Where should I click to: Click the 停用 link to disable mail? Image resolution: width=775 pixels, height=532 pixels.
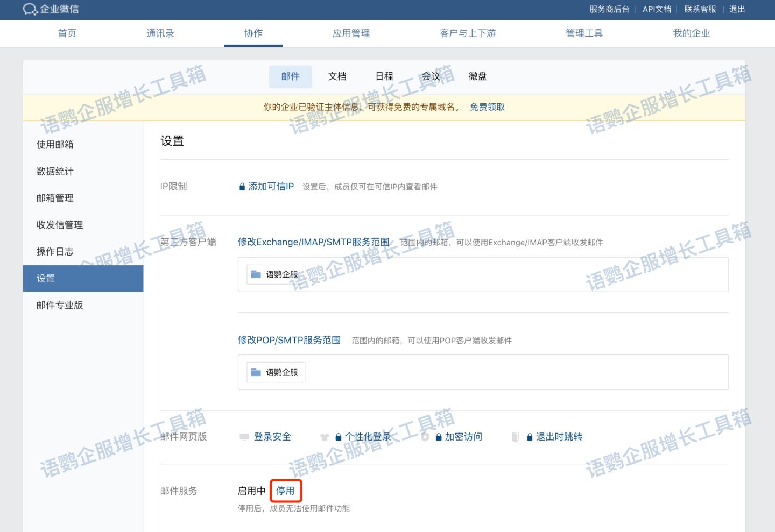pyautogui.click(x=285, y=491)
